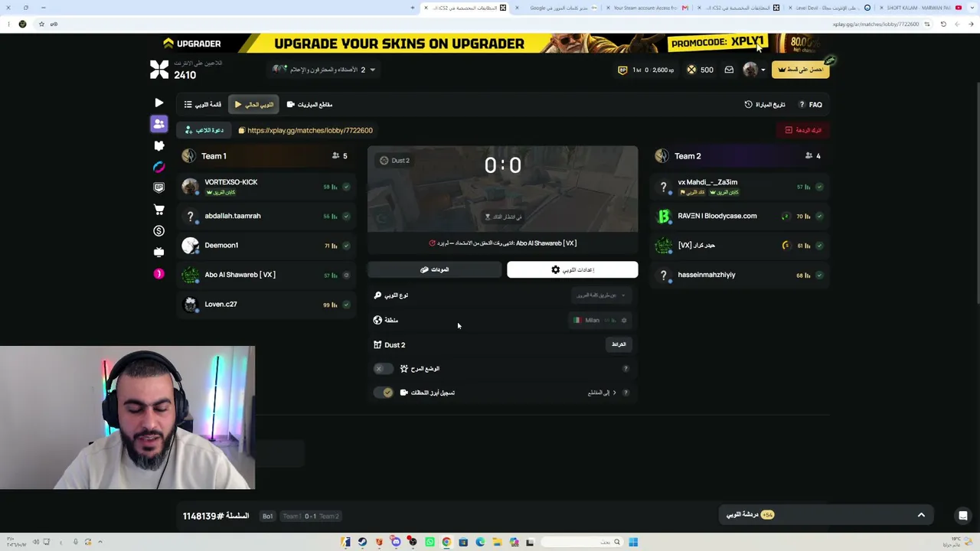This screenshot has height=551, width=980.
Task: Open the FAQ link
Action: coord(811,105)
